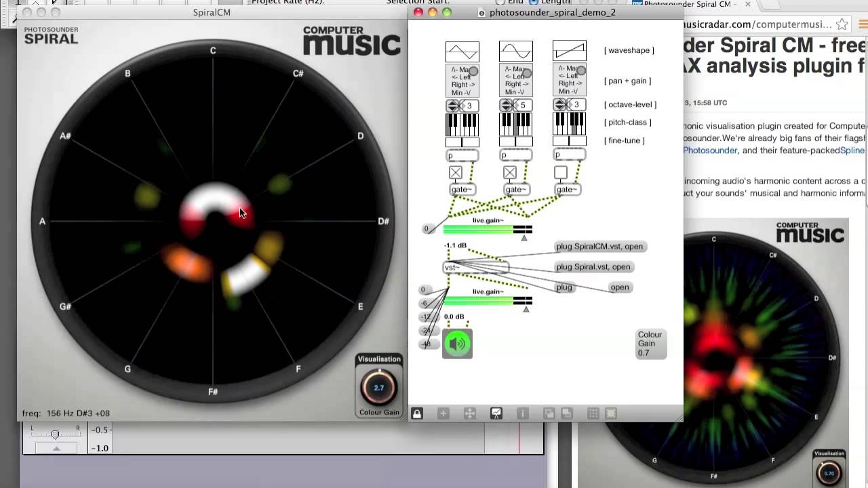Click the first octave number box showing 3
The width and height of the screenshot is (868, 488).
pyautogui.click(x=469, y=105)
